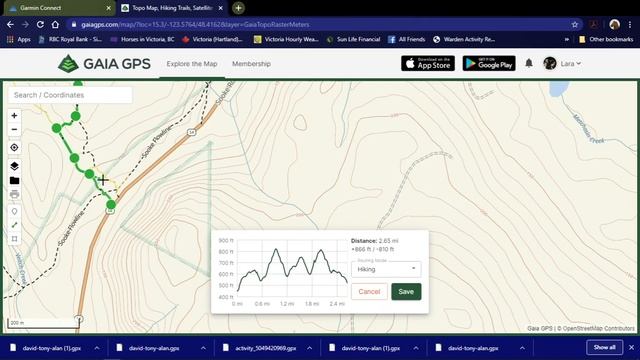The width and height of the screenshot is (640, 360).
Task: Download on the App Store button
Action: [x=428, y=64]
